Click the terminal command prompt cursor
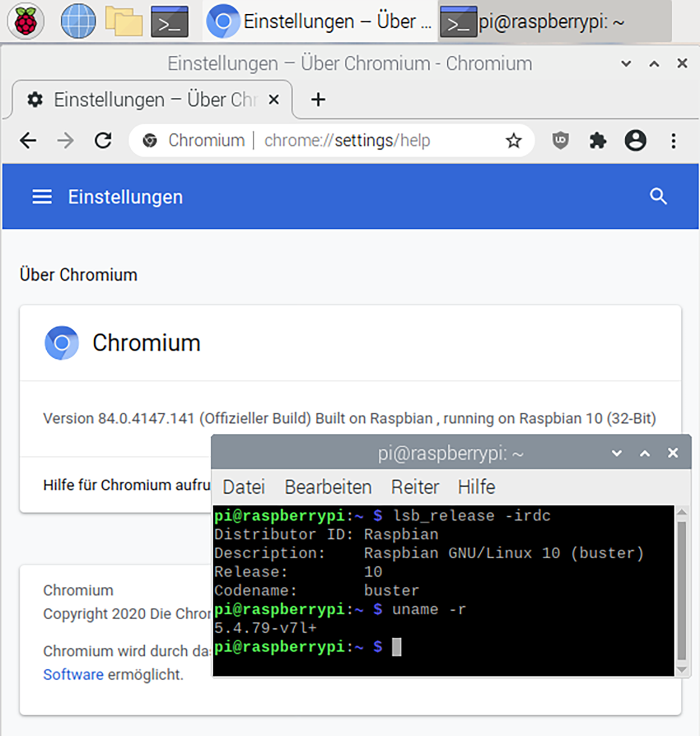 click(396, 647)
